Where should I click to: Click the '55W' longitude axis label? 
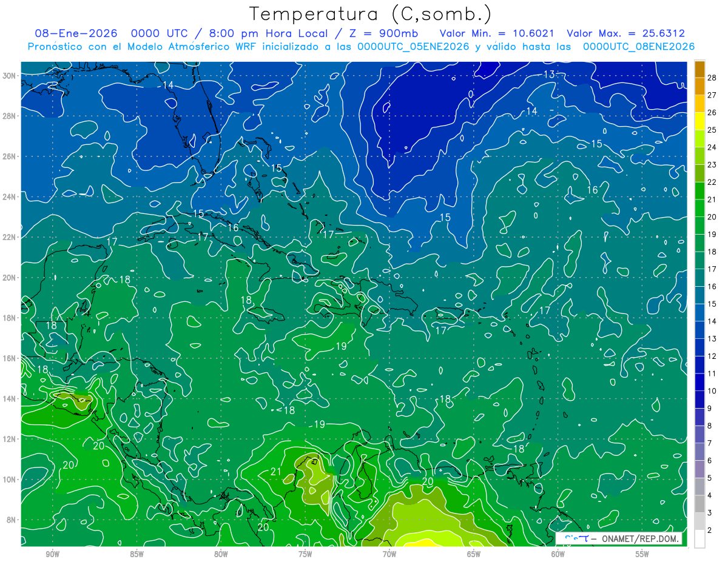coord(642,554)
